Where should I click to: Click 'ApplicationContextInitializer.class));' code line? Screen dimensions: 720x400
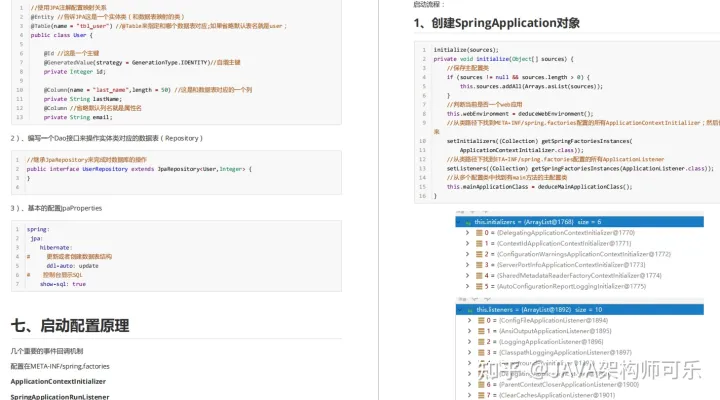[522, 150]
